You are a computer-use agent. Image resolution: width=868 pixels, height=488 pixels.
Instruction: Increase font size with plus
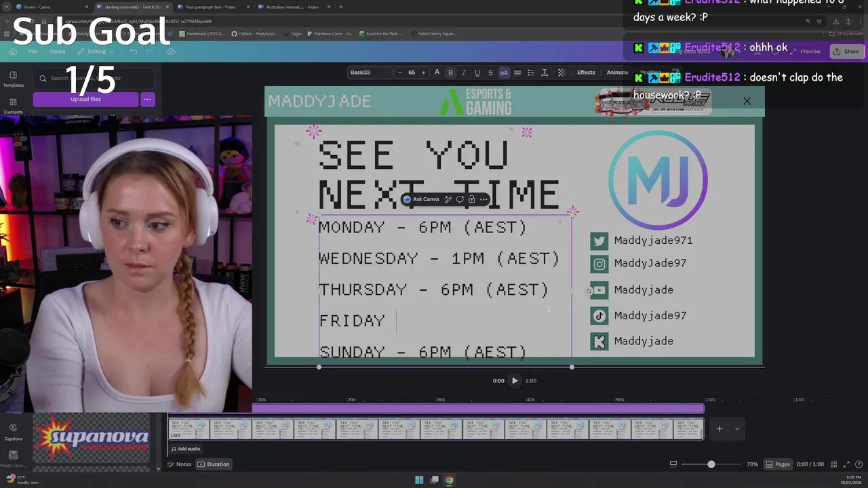click(x=423, y=73)
